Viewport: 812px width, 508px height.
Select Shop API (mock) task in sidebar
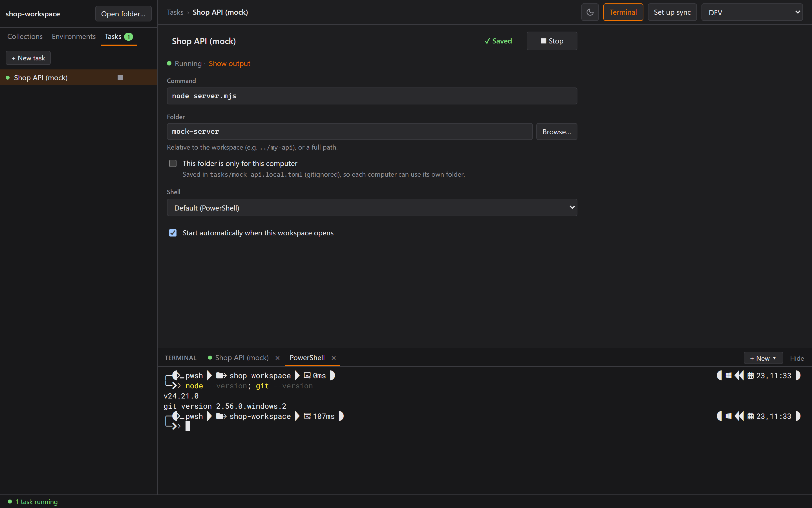click(78, 78)
